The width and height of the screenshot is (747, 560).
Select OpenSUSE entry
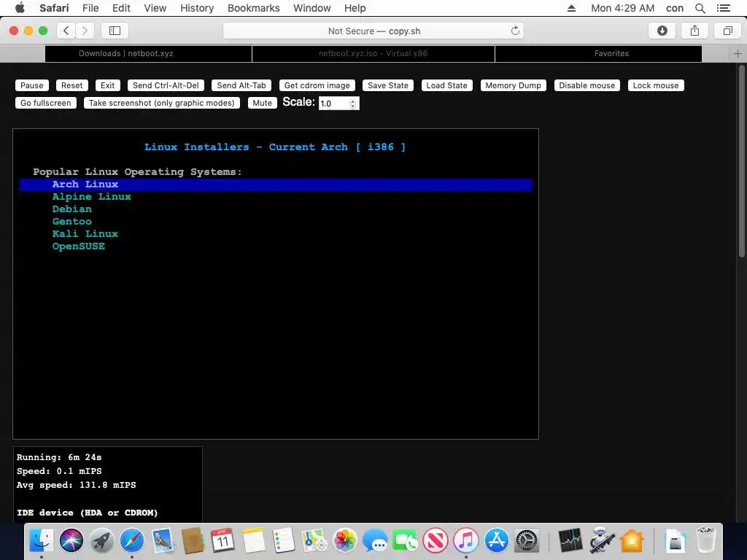point(79,246)
